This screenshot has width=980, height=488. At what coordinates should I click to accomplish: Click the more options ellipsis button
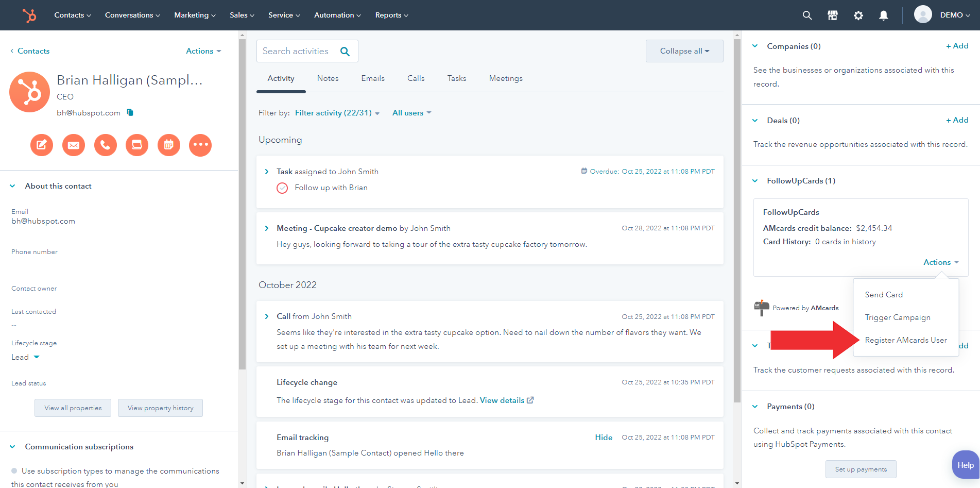(x=200, y=145)
